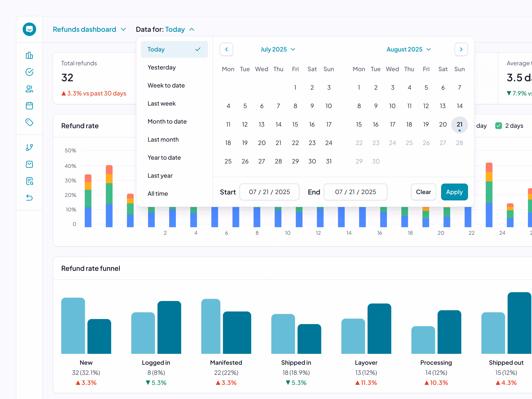Open the price tag sidebar icon
This screenshot has height=399, width=532.
point(29,122)
